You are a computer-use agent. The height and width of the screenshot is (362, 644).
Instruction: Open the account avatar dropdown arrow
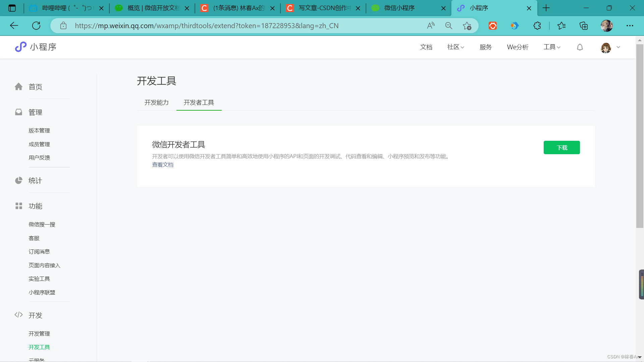tap(618, 47)
